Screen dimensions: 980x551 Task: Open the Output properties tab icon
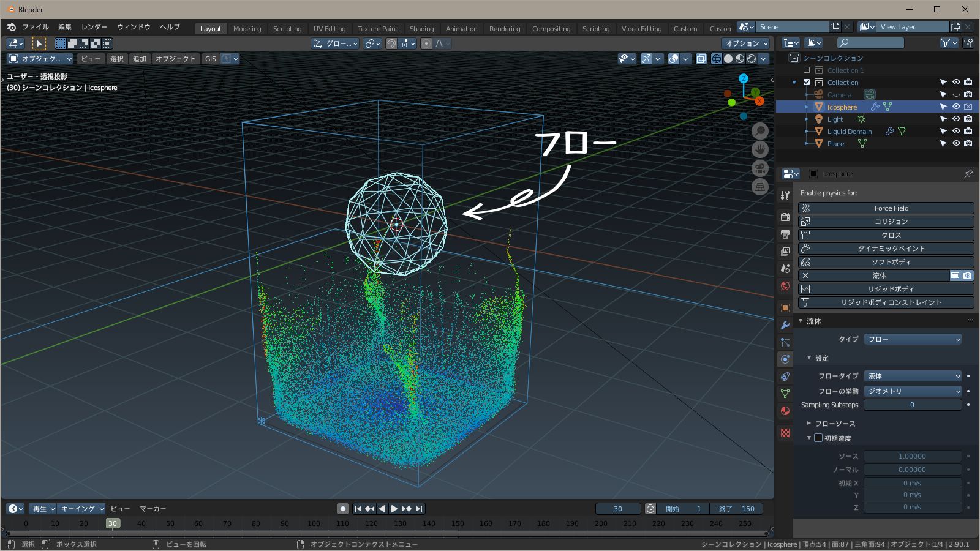coord(785,234)
